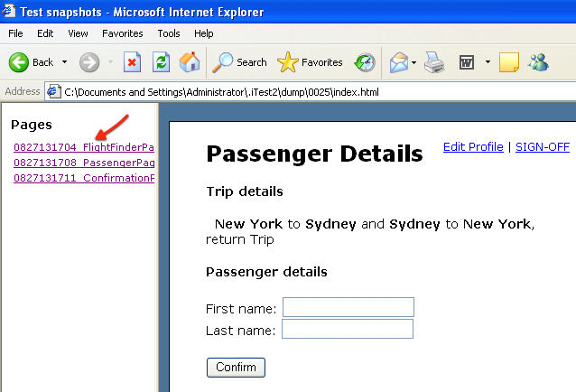Open the Tools menu
576x392 pixels.
(169, 33)
